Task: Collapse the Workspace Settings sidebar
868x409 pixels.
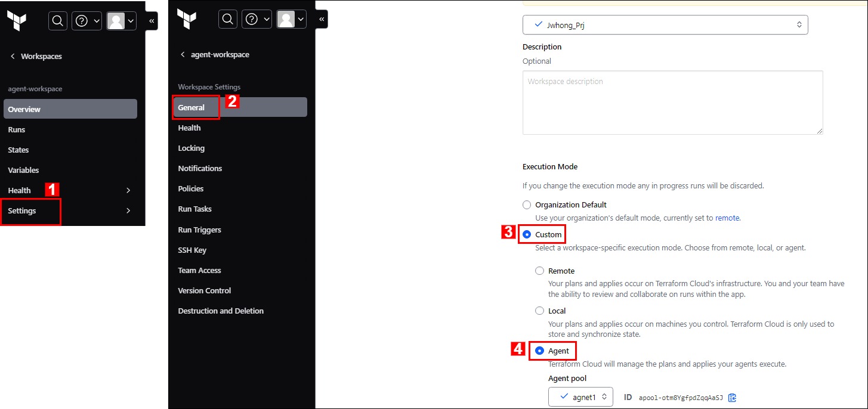Action: tap(322, 19)
